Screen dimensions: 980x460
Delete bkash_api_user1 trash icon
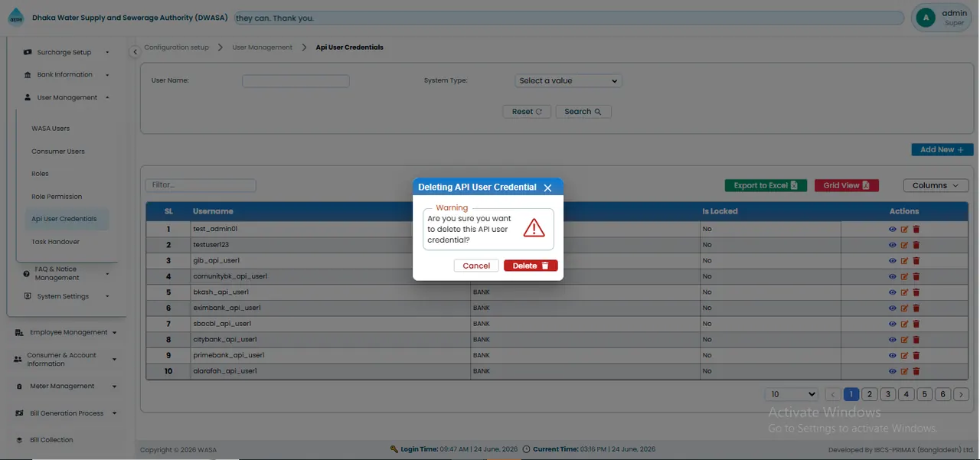coord(916,292)
